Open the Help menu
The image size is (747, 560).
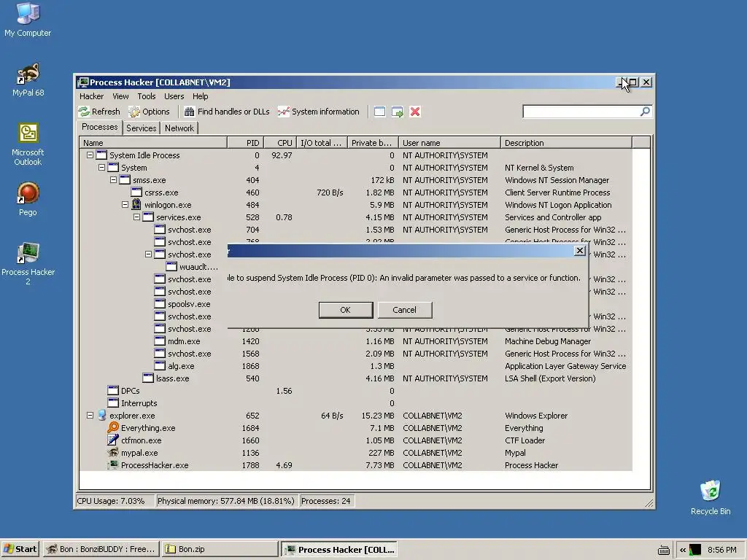(x=200, y=96)
